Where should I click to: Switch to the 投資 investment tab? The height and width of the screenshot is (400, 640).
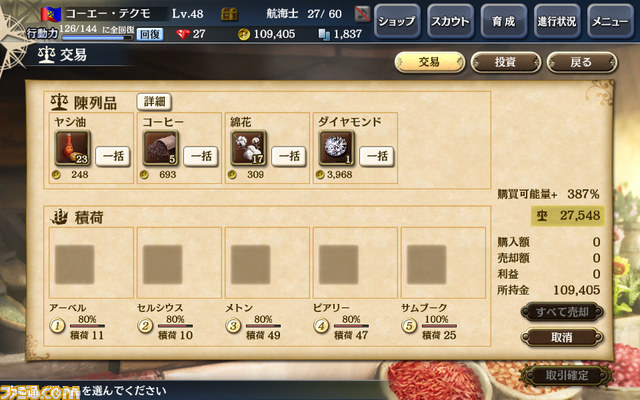pos(506,62)
